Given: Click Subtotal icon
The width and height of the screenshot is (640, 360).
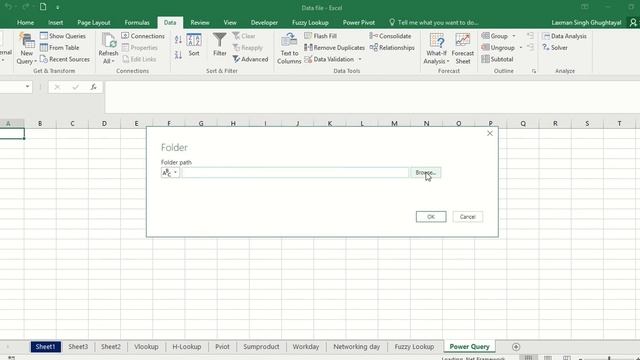Looking at the screenshot, I should point(485,59).
